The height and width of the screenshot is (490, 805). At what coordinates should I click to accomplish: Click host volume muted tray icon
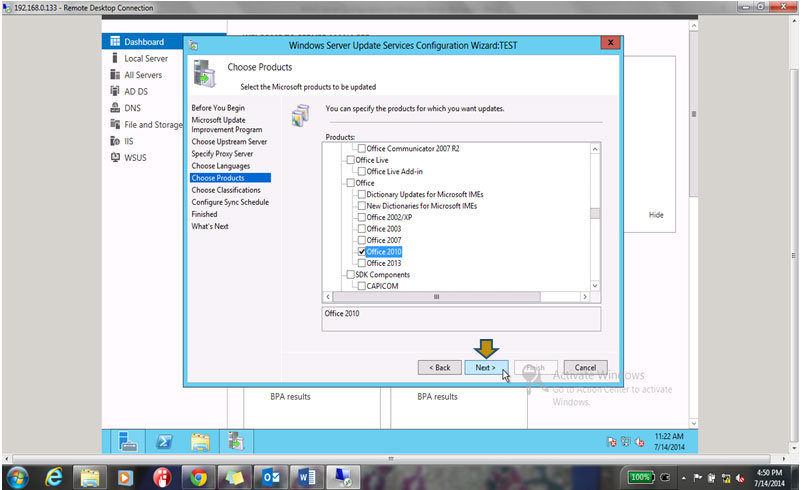(x=740, y=478)
